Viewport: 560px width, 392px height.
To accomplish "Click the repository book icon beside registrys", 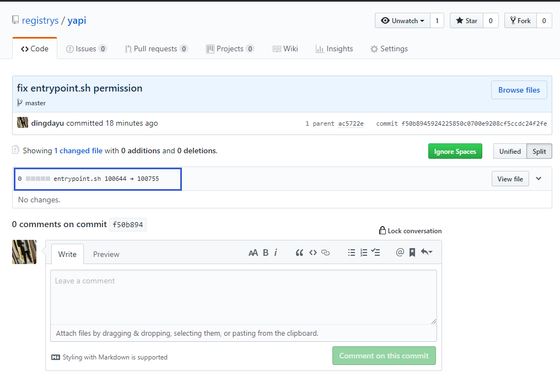I will 15,20.
